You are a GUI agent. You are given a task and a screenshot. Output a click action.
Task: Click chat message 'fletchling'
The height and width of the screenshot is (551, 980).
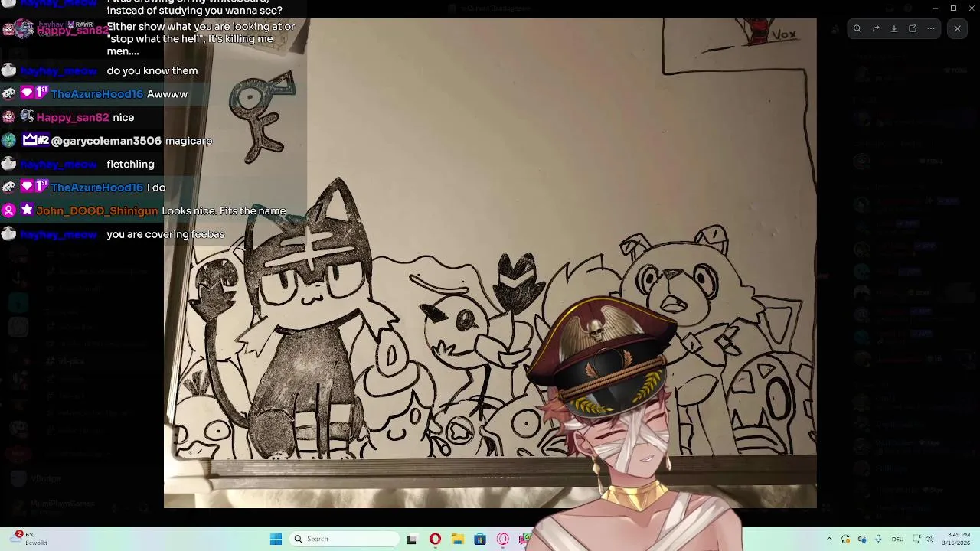tap(130, 165)
